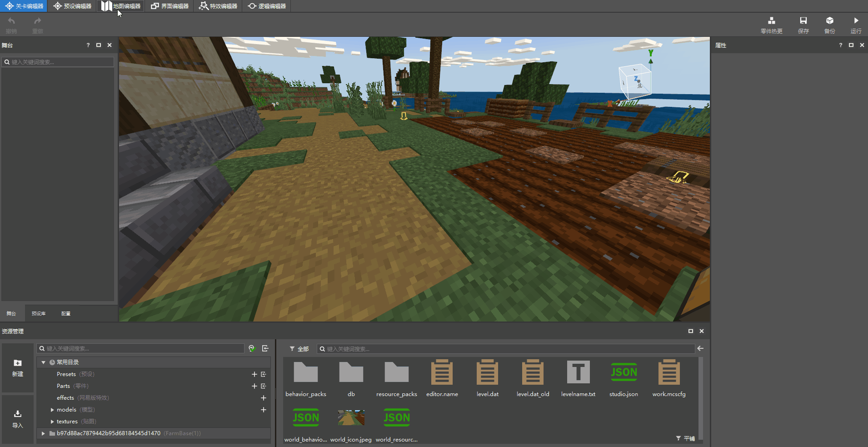Focus the file browser search field
The height and width of the screenshot is (447, 868).
click(x=506, y=349)
